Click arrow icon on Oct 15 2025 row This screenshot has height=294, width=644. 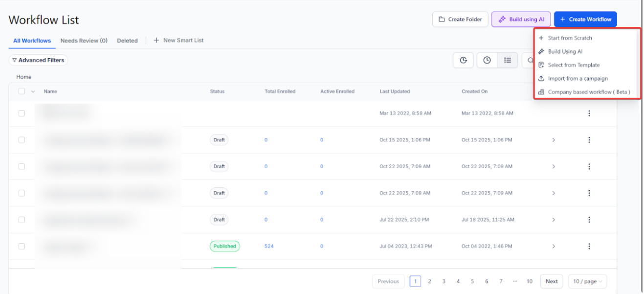pos(554,140)
